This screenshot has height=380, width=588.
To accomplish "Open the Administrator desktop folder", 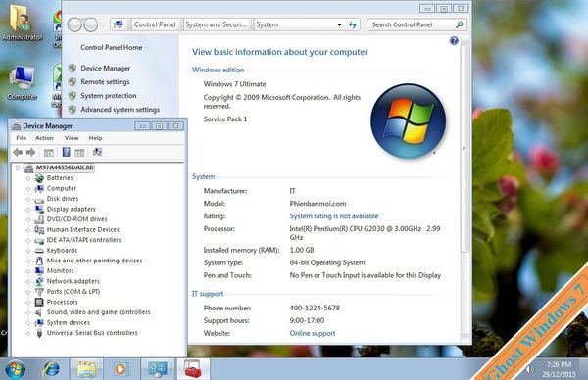I will 23,23.
